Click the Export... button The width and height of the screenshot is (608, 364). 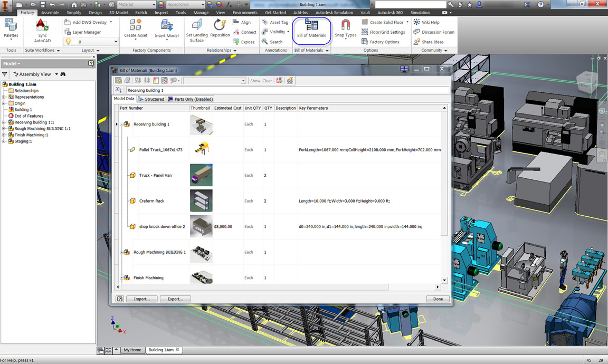175,299
